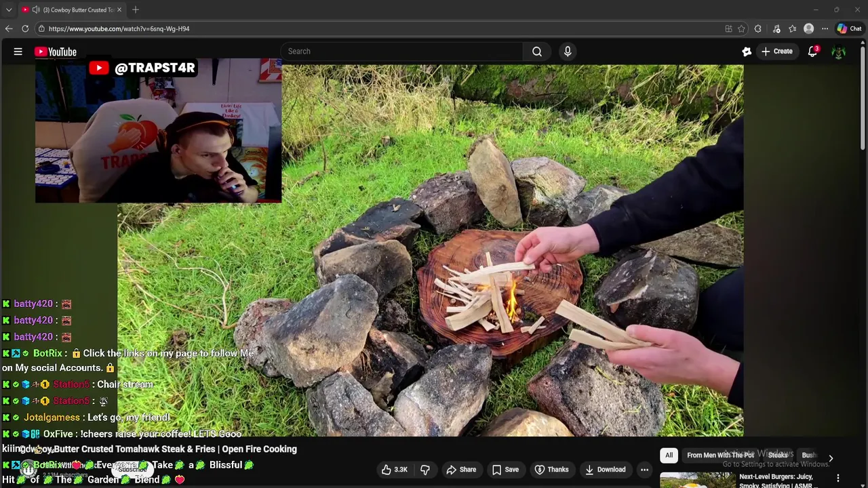Click the Create button
The height and width of the screenshot is (488, 868).
[776, 52]
